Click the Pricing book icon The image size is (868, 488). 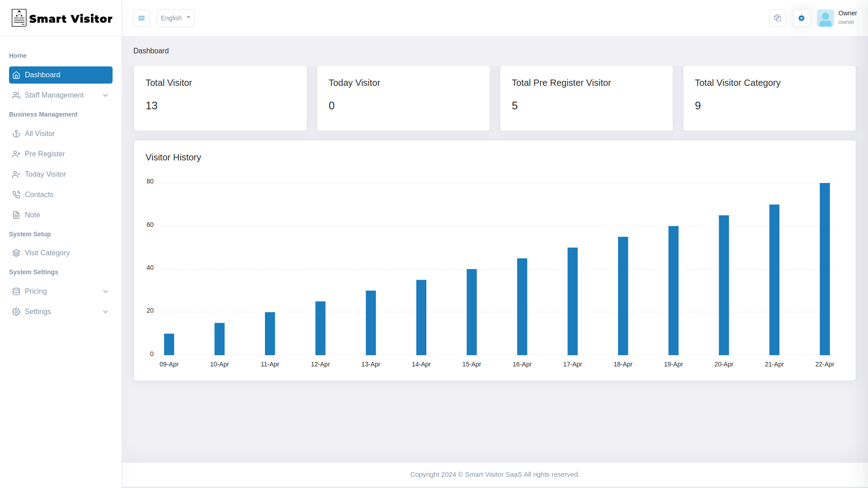point(16,291)
